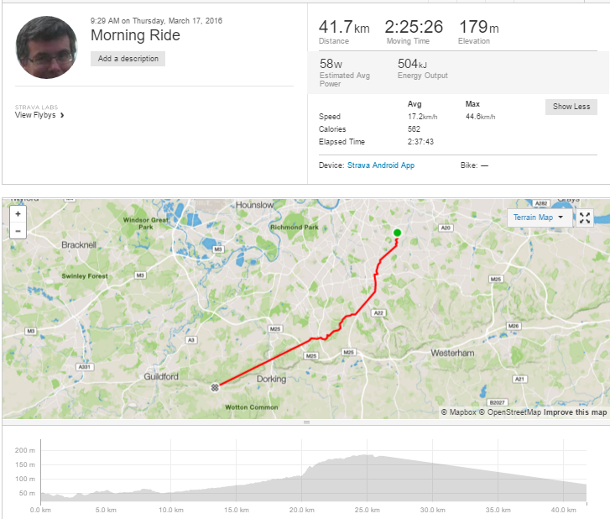Open the Mapbox attribution link
The height and width of the screenshot is (519, 610).
tap(459, 412)
